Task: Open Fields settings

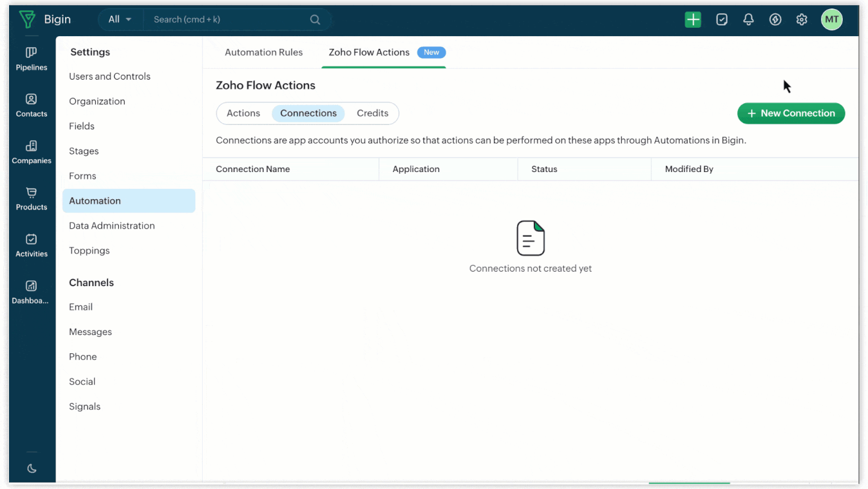Action: coord(81,126)
